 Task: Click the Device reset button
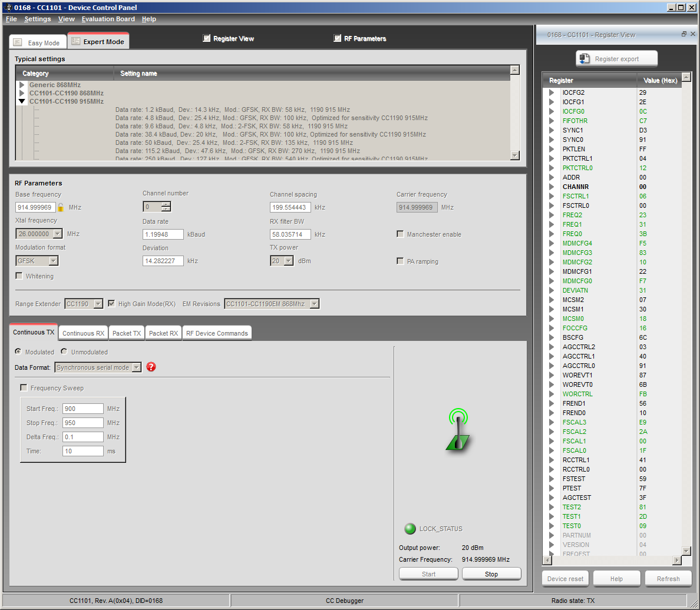coord(565,579)
